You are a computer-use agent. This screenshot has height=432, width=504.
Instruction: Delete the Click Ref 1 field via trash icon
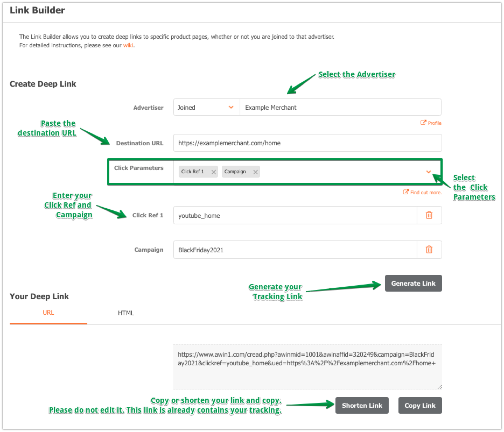429,215
